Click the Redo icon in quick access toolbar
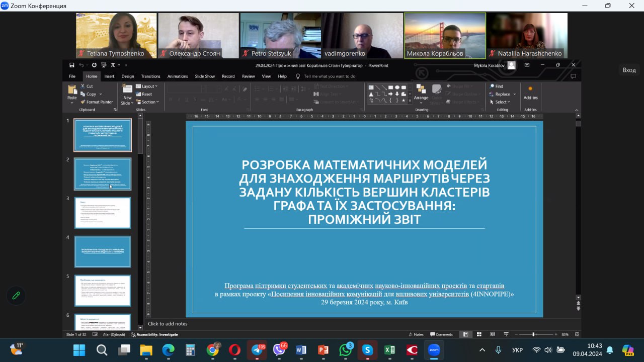This screenshot has width=644, height=362. coord(94,65)
